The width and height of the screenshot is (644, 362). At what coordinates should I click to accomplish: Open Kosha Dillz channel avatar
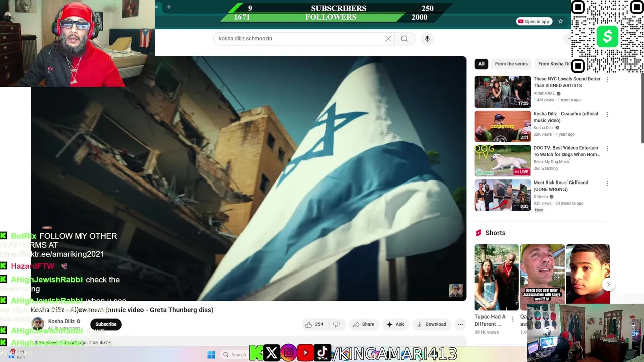coord(38,324)
